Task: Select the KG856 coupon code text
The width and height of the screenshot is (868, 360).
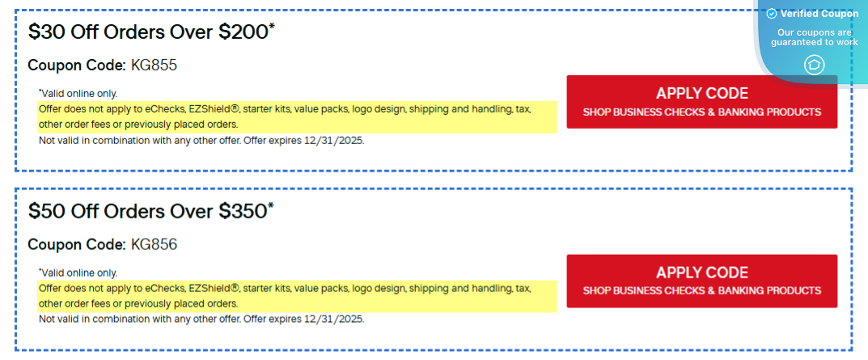Action: tap(154, 244)
